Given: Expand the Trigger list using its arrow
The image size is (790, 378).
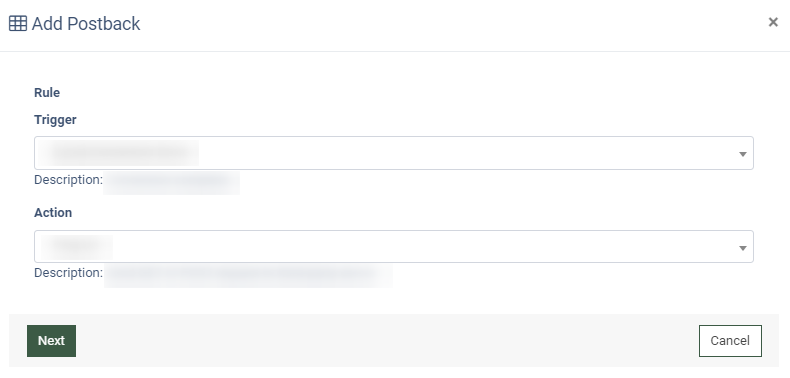Looking at the screenshot, I should (x=743, y=154).
